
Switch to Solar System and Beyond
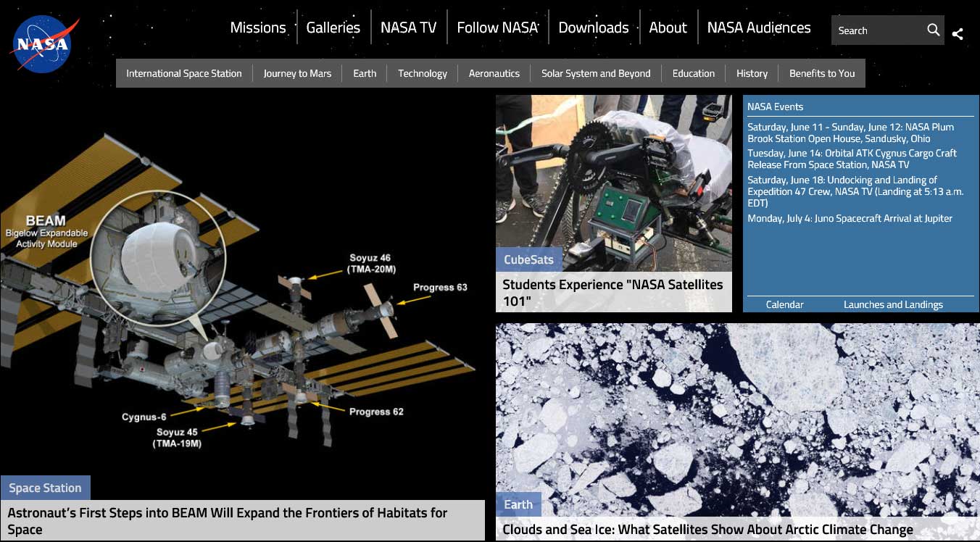tap(596, 73)
